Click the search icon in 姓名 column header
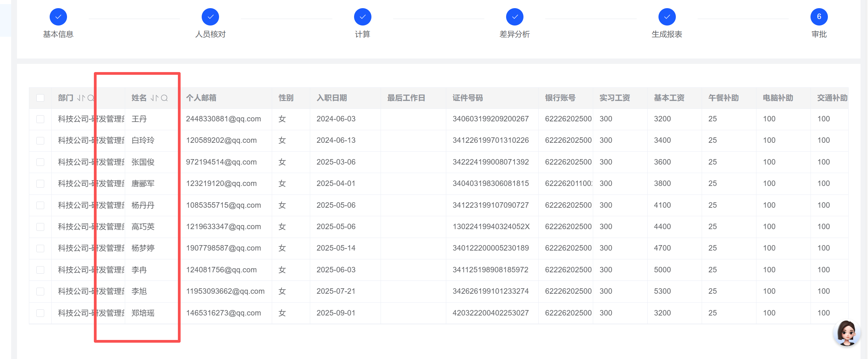Screen dimensions: 868x359 coord(164,98)
